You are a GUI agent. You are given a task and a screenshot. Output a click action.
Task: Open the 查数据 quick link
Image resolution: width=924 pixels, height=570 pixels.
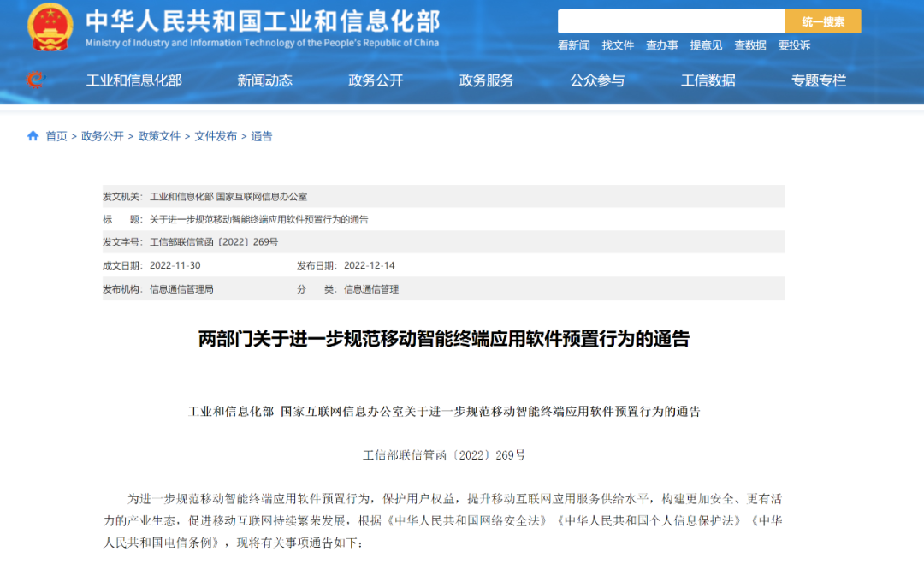(x=750, y=45)
